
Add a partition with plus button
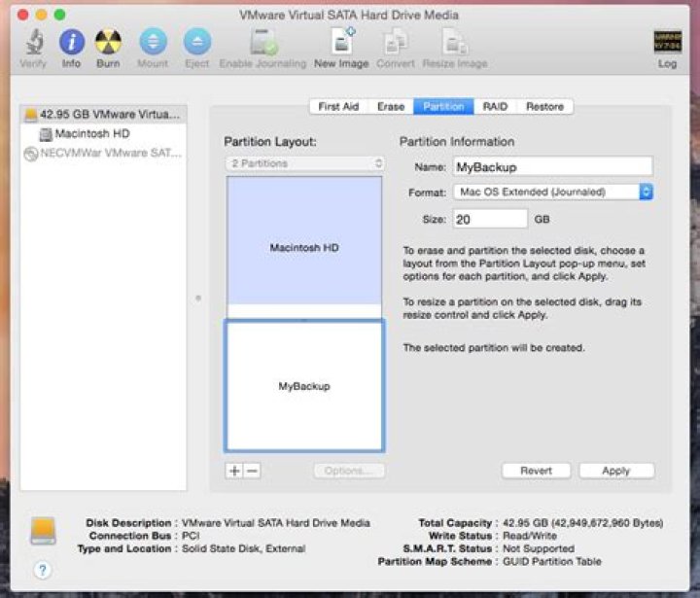tap(234, 471)
